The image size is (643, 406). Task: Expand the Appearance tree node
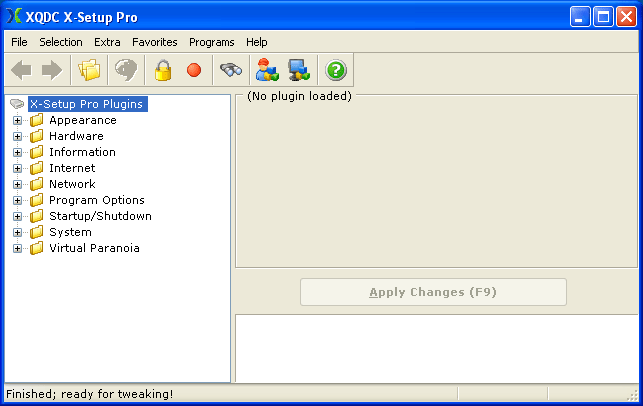pos(17,120)
